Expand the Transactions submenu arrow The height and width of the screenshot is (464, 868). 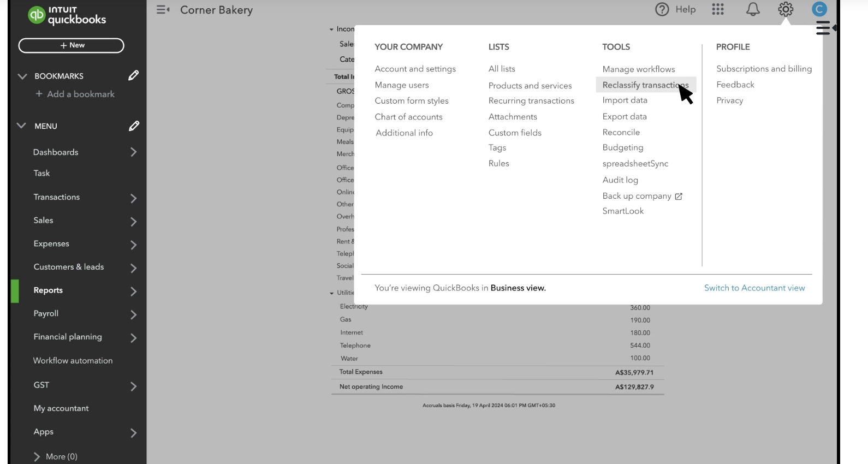133,198
